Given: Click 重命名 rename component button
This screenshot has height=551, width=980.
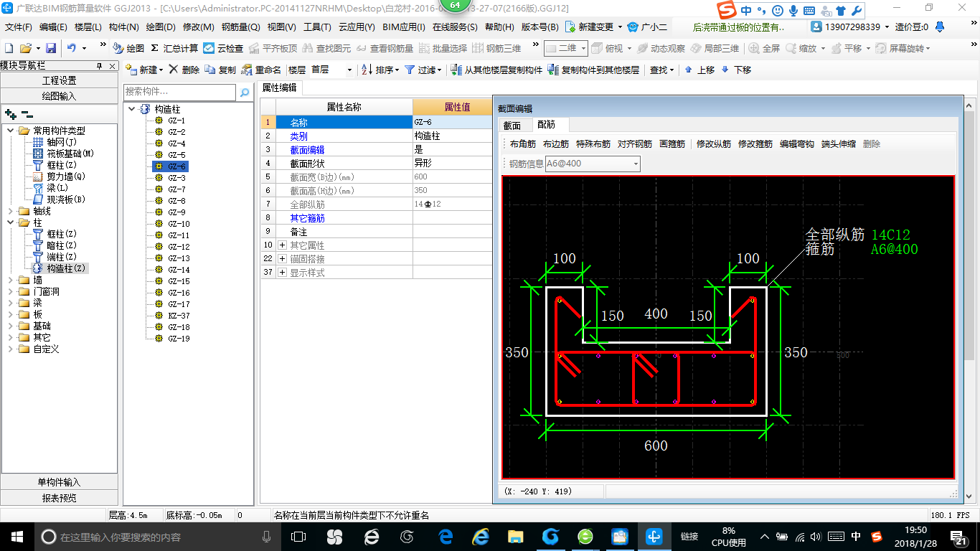Looking at the screenshot, I should [262, 70].
